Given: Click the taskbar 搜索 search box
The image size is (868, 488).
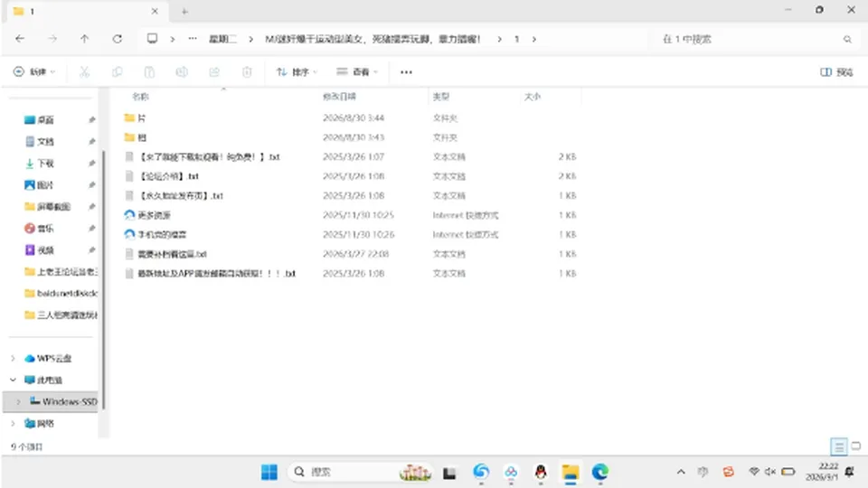Looking at the screenshot, I should click(360, 472).
